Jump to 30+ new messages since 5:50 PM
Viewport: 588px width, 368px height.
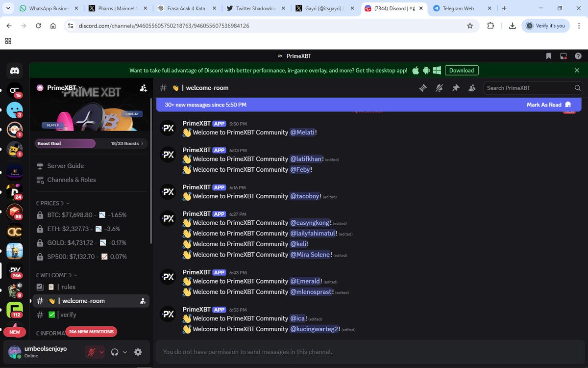click(206, 105)
